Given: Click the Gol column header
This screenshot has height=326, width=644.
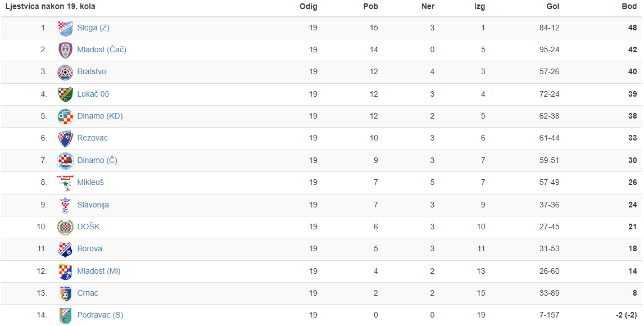Looking at the screenshot, I should tap(553, 6).
